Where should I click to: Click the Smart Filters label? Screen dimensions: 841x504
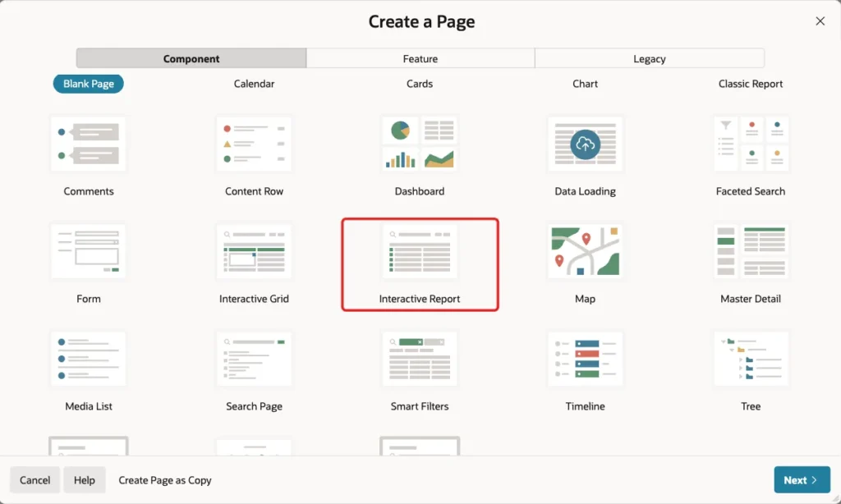(420, 406)
